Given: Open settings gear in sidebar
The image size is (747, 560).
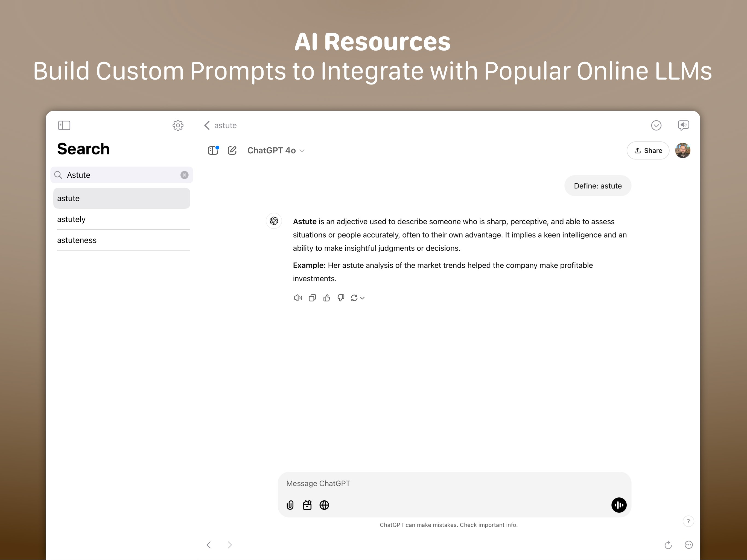Looking at the screenshot, I should point(178,125).
